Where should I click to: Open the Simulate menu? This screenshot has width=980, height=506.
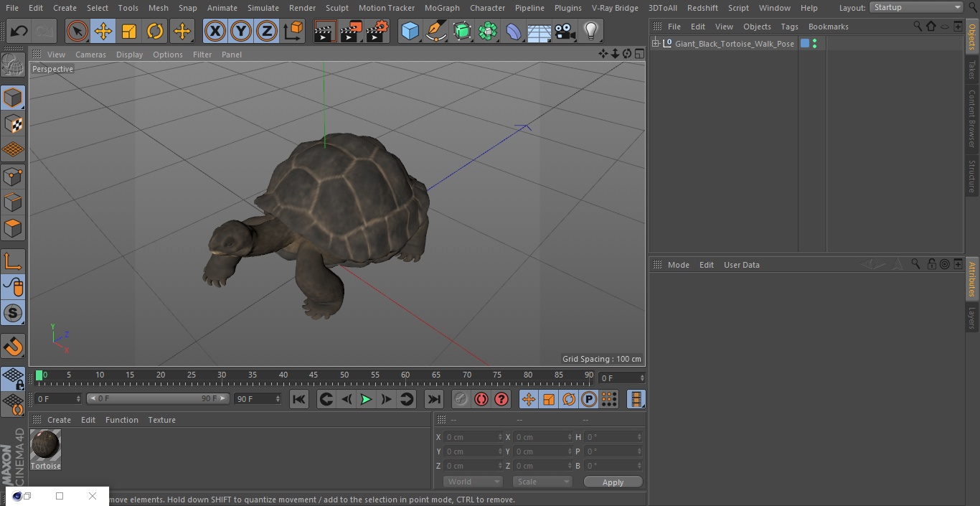(263, 8)
